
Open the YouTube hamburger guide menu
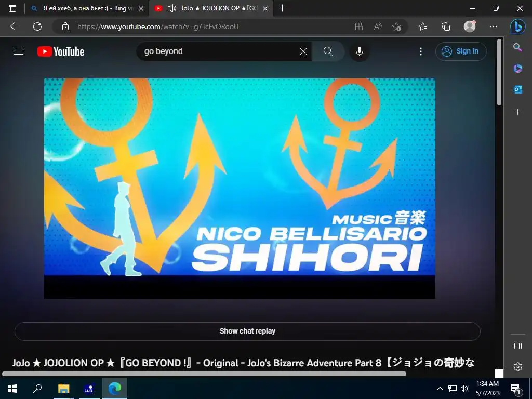(x=19, y=51)
